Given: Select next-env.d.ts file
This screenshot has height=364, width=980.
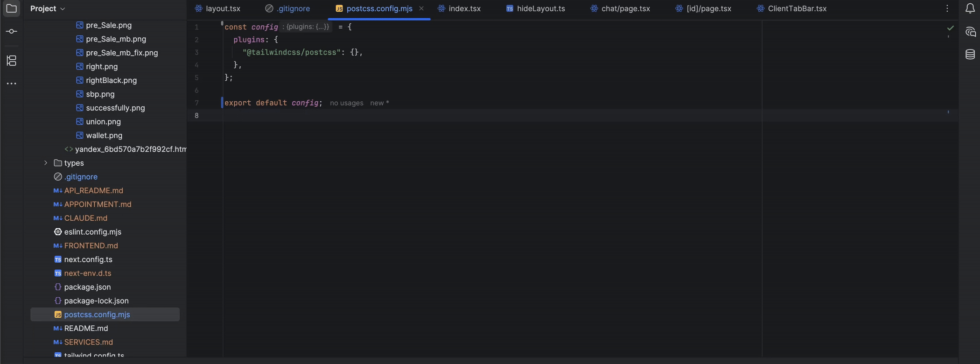Looking at the screenshot, I should pyautogui.click(x=88, y=273).
